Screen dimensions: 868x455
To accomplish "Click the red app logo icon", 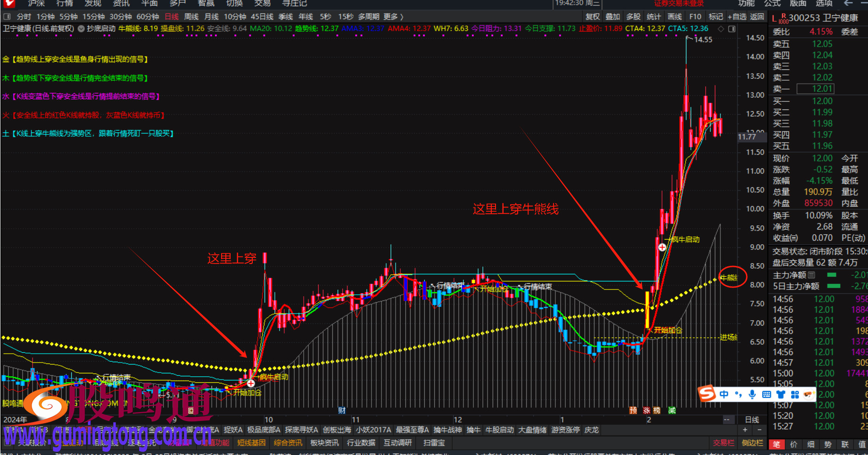I will coord(8,4).
